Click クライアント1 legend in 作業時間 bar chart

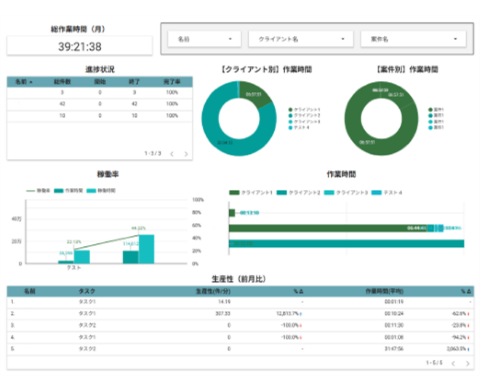click(x=251, y=193)
